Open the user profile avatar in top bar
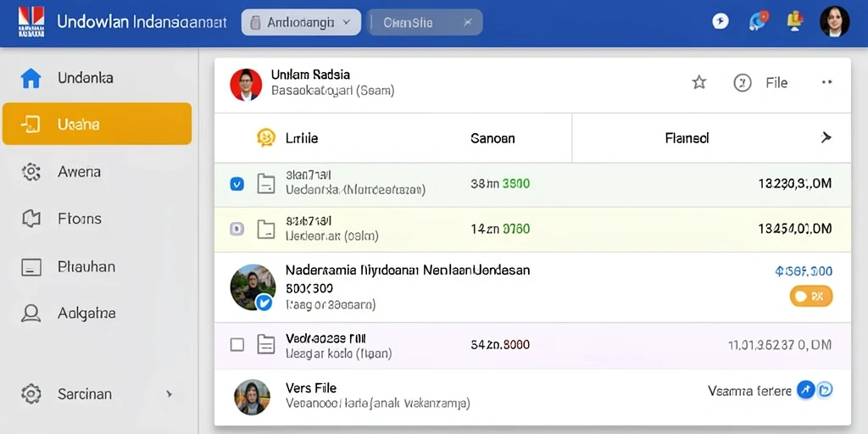The image size is (868, 434). [834, 21]
